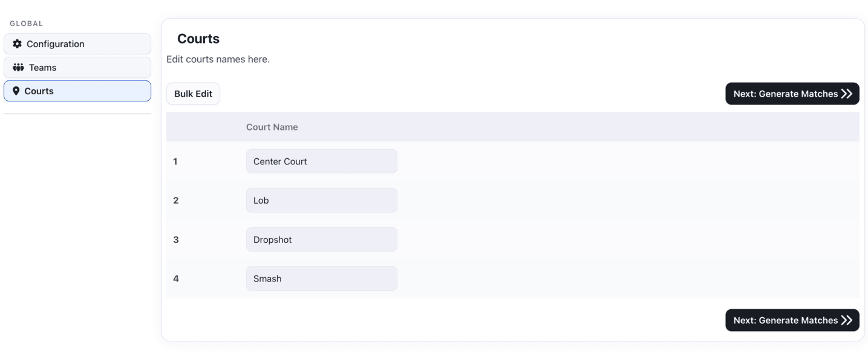Click the Court Name column header
Viewport: 868px width, 357px height.
pos(272,126)
